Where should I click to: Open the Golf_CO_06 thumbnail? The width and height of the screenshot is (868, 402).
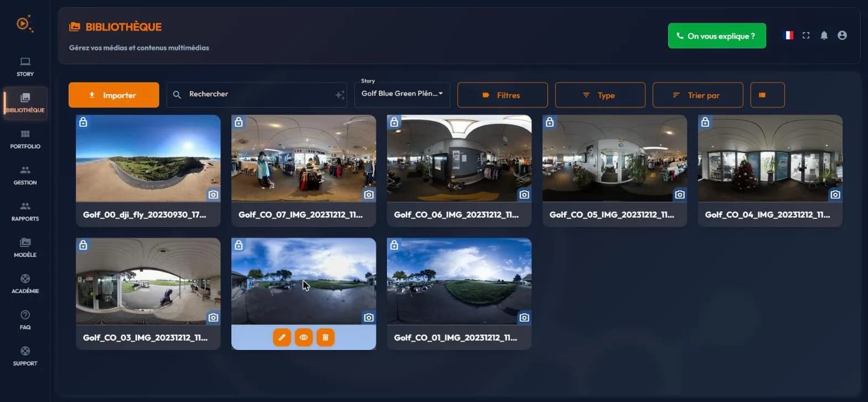click(459, 158)
